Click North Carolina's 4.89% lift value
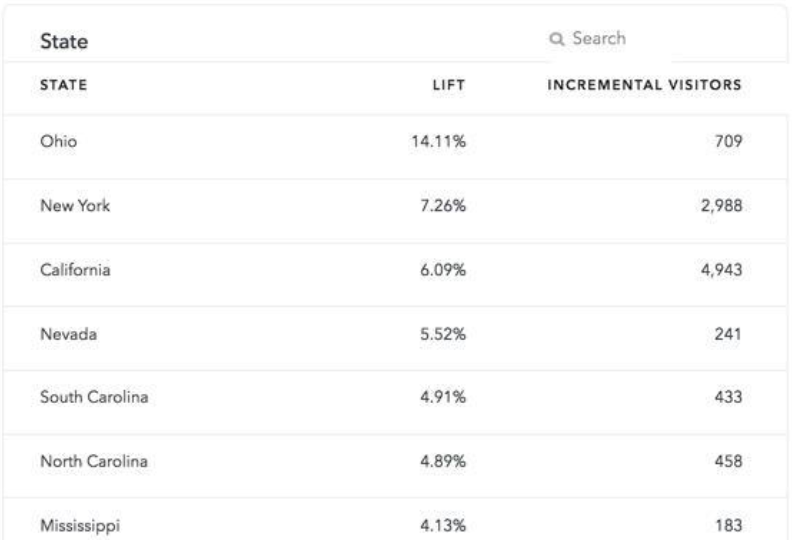Image resolution: width=792 pixels, height=552 pixels. 443,461
